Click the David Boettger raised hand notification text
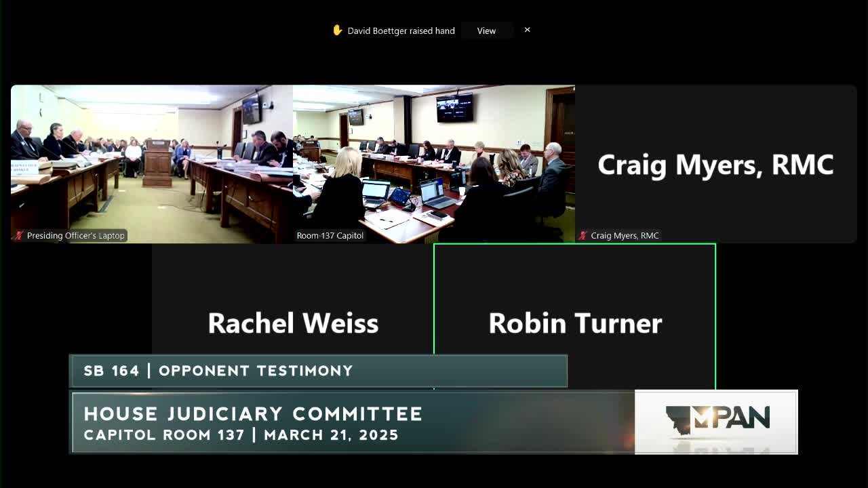The width and height of the screenshot is (868, 488). [401, 30]
